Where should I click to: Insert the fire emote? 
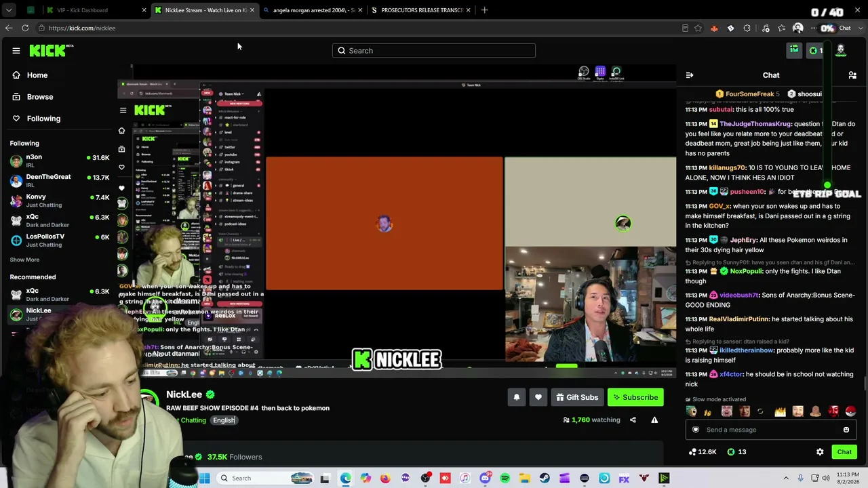780,411
